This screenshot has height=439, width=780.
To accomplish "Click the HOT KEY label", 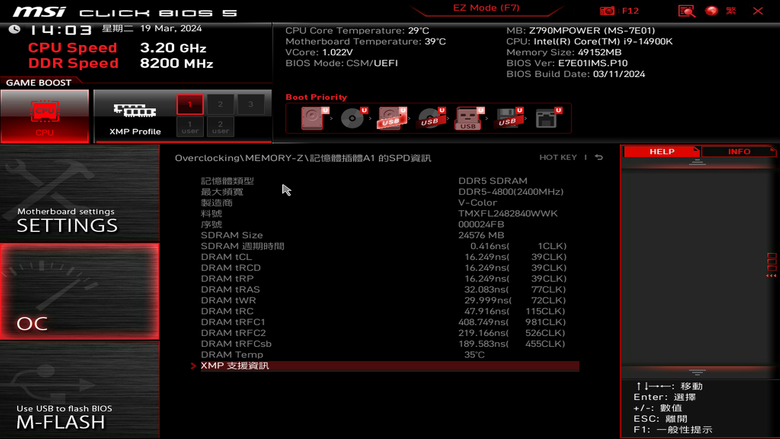I will point(558,157).
